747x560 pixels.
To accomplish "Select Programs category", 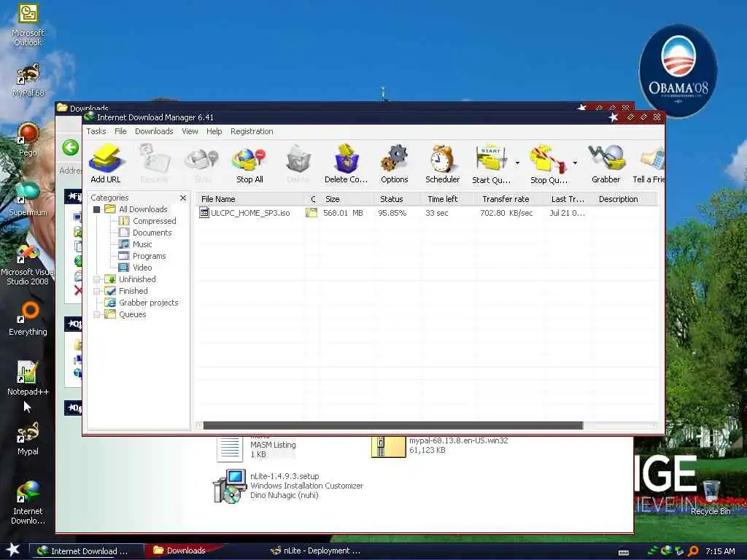I will point(143,256).
